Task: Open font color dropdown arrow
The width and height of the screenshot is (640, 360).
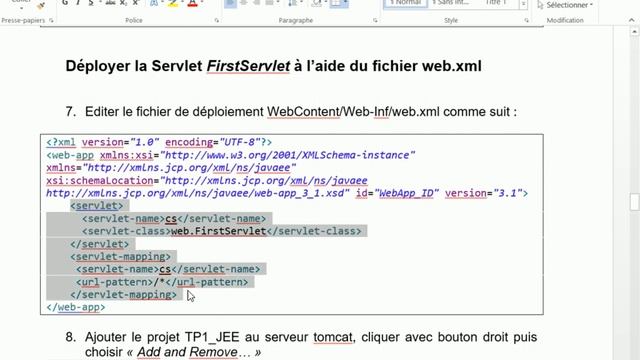Action: [x=202, y=3]
